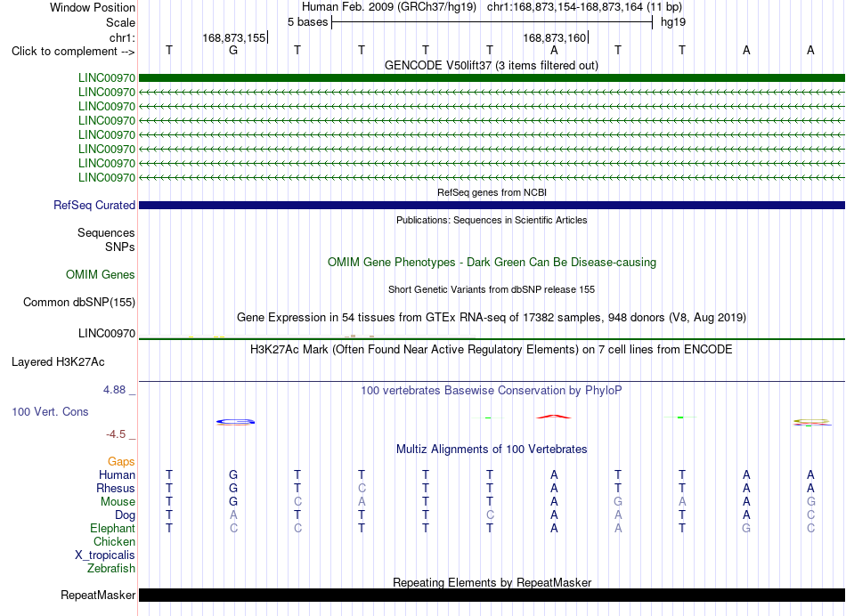Screen dimensions: 846x616
Task: Click the 4.88 PhyloP upper scale value
Action: click(114, 389)
